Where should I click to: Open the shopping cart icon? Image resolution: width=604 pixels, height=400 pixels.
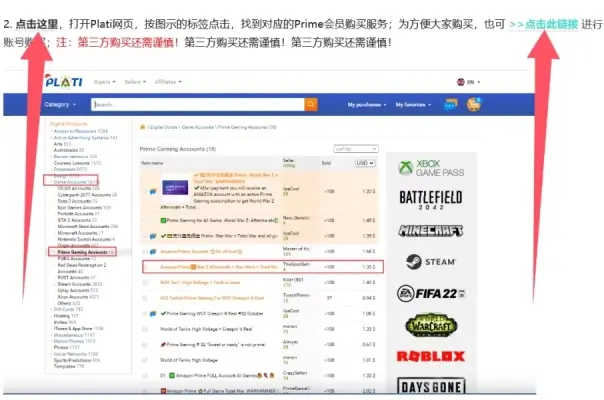[x=474, y=104]
